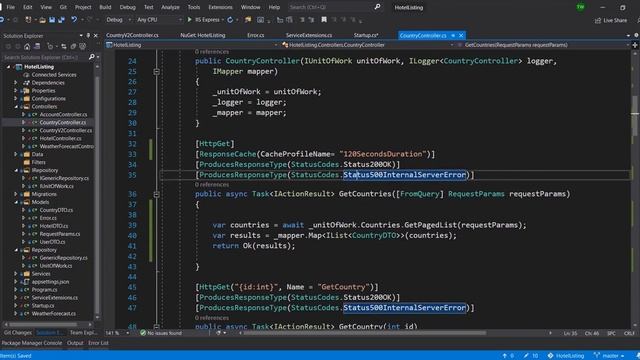Start debugging with IIS Express play button
Image resolution: width=640 pixels, height=360 pixels.
pyautogui.click(x=189, y=20)
